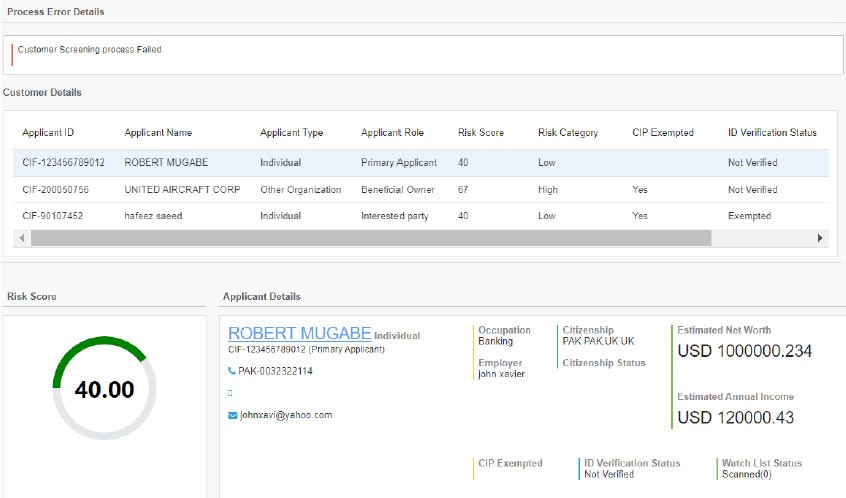Click the PAK PAK,UK UK citizenship value

click(x=598, y=341)
